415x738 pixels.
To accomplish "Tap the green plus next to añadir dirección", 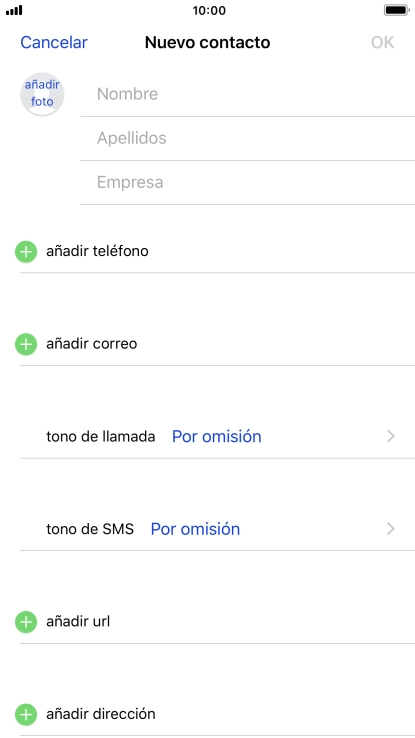I will click(26, 714).
